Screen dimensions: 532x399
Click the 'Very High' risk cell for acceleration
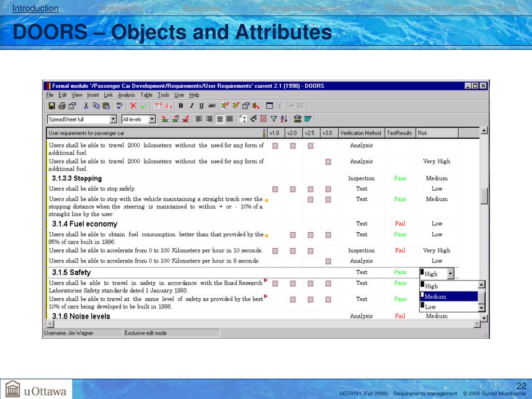point(436,250)
